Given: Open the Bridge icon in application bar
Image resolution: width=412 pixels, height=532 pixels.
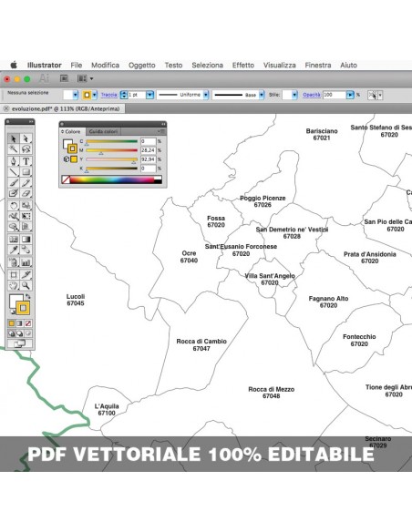Looking at the screenshot, I should tap(64, 78).
